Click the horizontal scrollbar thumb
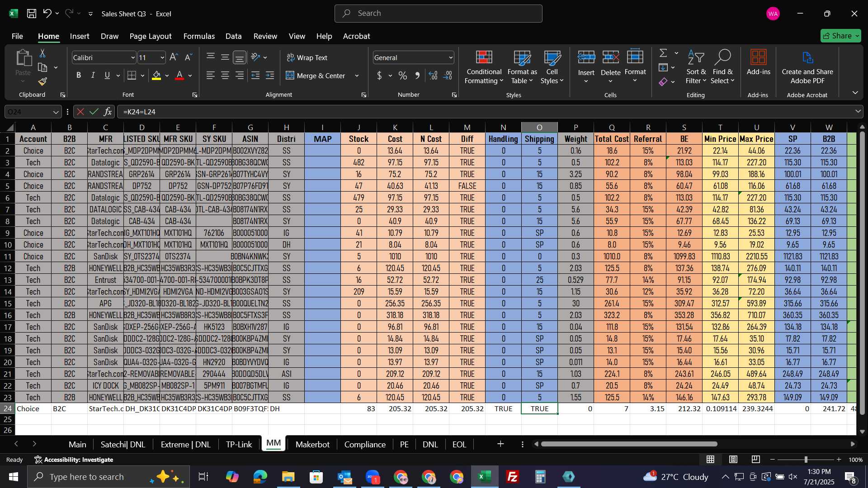868x488 pixels. pyautogui.click(x=629, y=444)
